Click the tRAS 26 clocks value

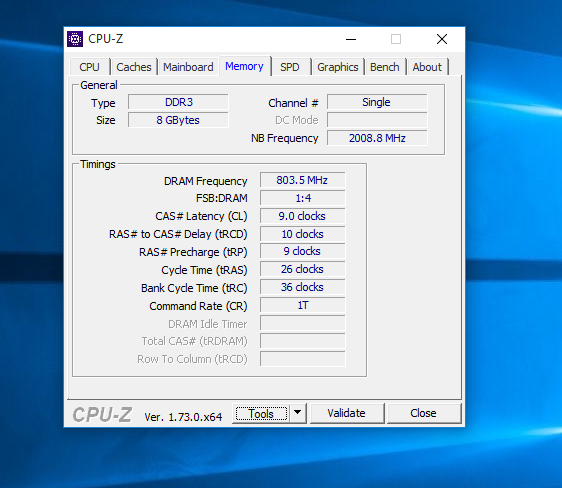(303, 269)
